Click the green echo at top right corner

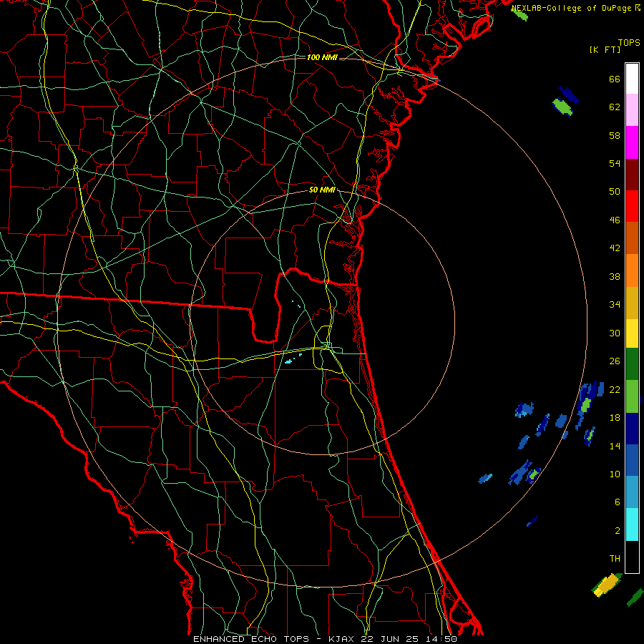[x=519, y=14]
